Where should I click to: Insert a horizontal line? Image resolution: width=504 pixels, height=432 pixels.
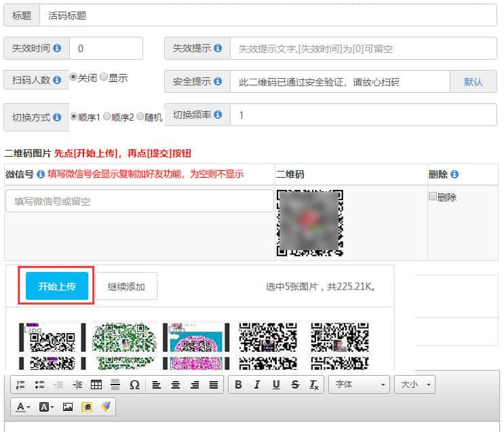115,385
